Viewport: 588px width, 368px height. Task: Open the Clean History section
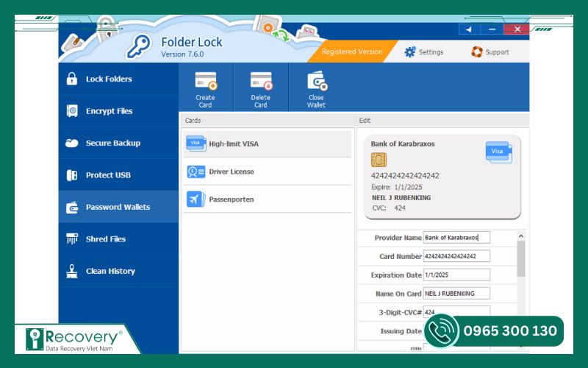(x=118, y=271)
